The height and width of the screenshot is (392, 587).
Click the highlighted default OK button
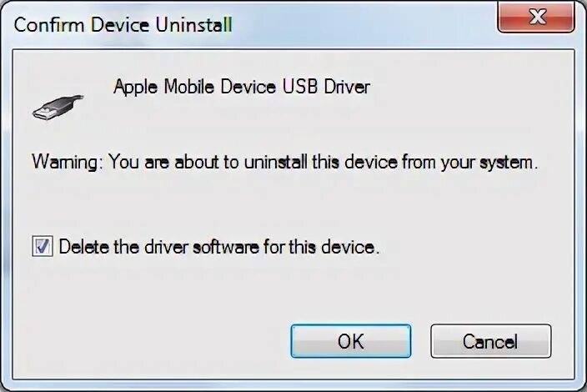coord(351,341)
